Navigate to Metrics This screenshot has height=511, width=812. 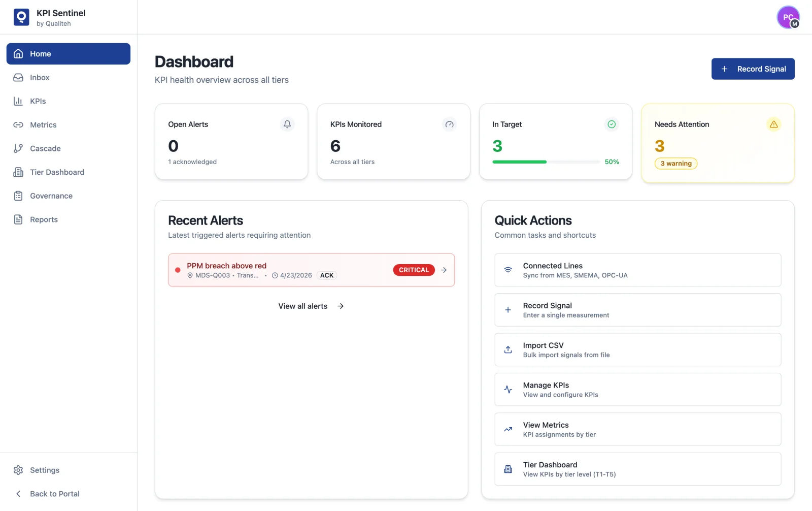[69, 125]
